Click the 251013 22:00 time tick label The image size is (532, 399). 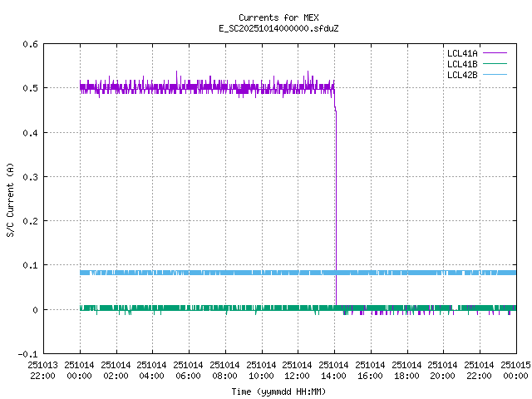(42, 369)
